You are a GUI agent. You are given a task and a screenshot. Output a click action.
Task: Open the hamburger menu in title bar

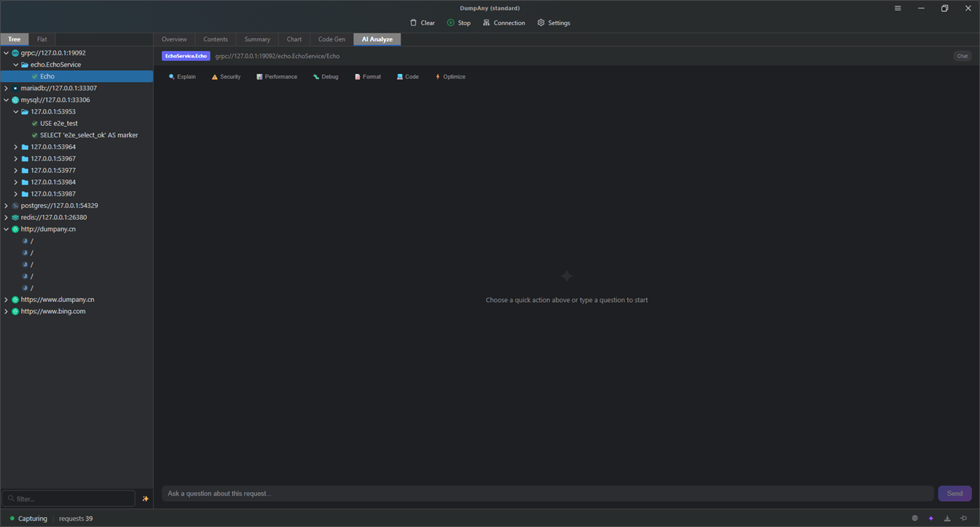[897, 8]
